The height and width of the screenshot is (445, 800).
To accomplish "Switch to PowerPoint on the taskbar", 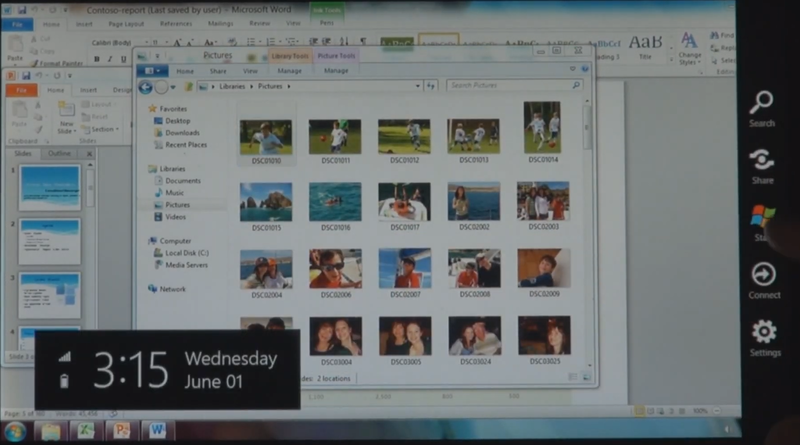I will (121, 431).
